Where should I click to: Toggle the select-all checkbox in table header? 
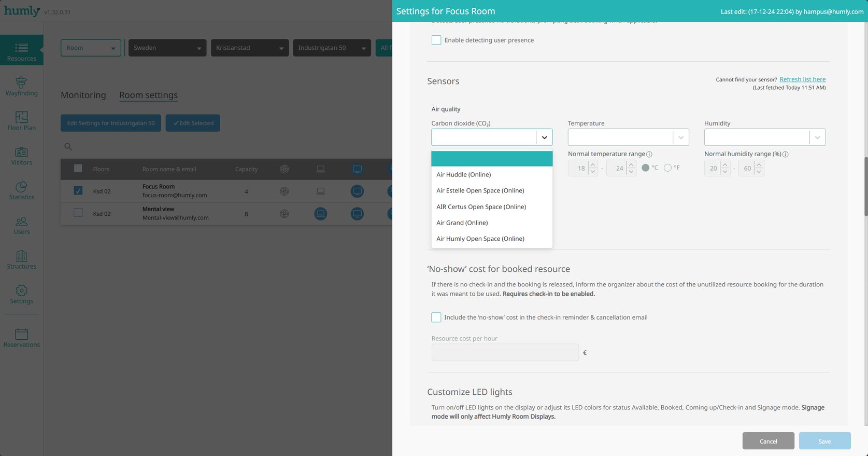(x=78, y=168)
